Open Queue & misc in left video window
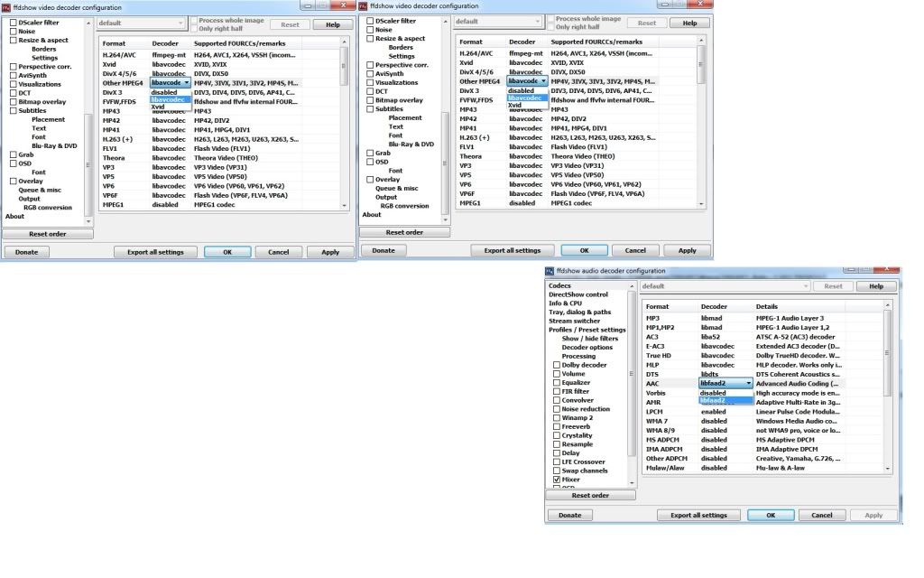The image size is (924, 578). pos(40,190)
